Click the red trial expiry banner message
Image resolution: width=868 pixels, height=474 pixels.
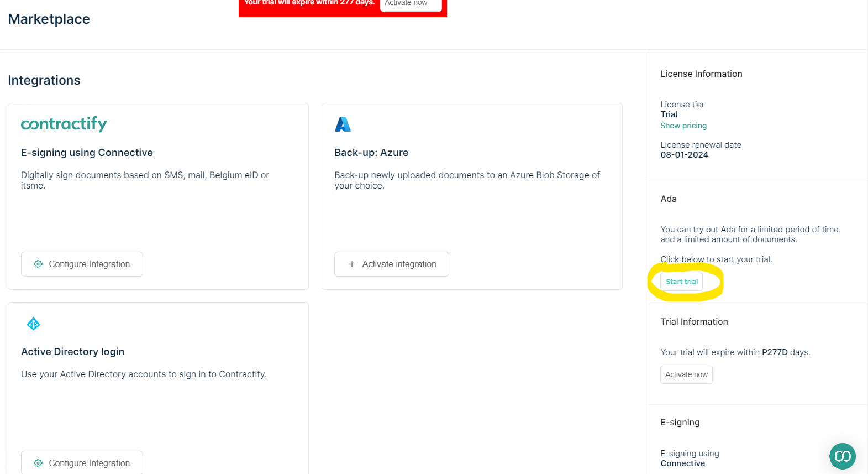[309, 3]
